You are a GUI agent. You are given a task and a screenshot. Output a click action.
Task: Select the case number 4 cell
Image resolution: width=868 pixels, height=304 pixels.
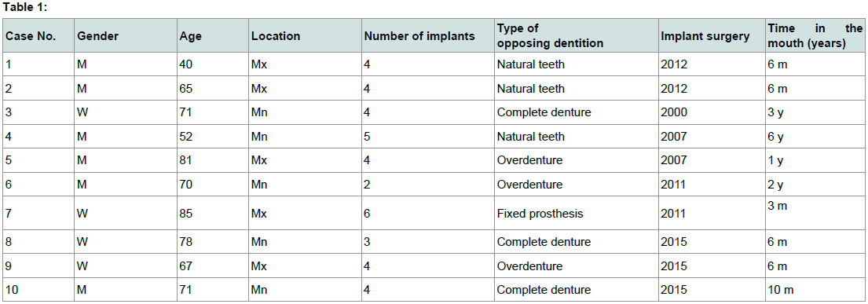(38, 136)
